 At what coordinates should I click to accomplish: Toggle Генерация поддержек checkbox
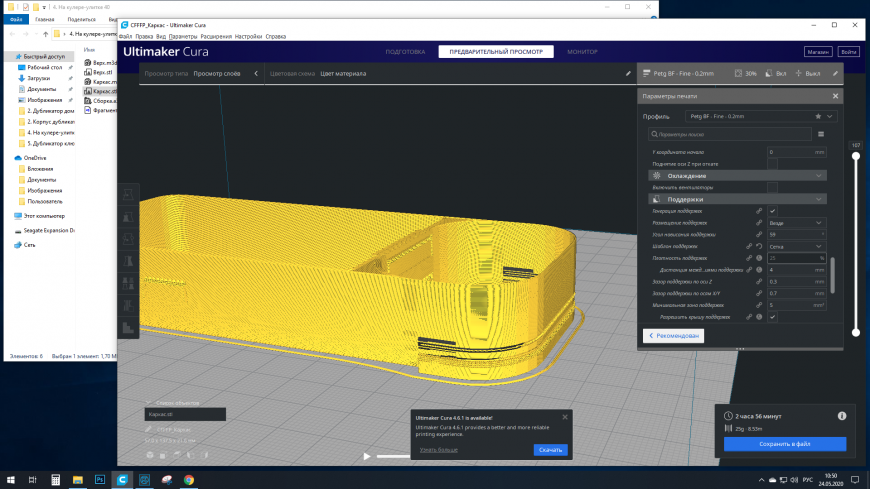772,211
